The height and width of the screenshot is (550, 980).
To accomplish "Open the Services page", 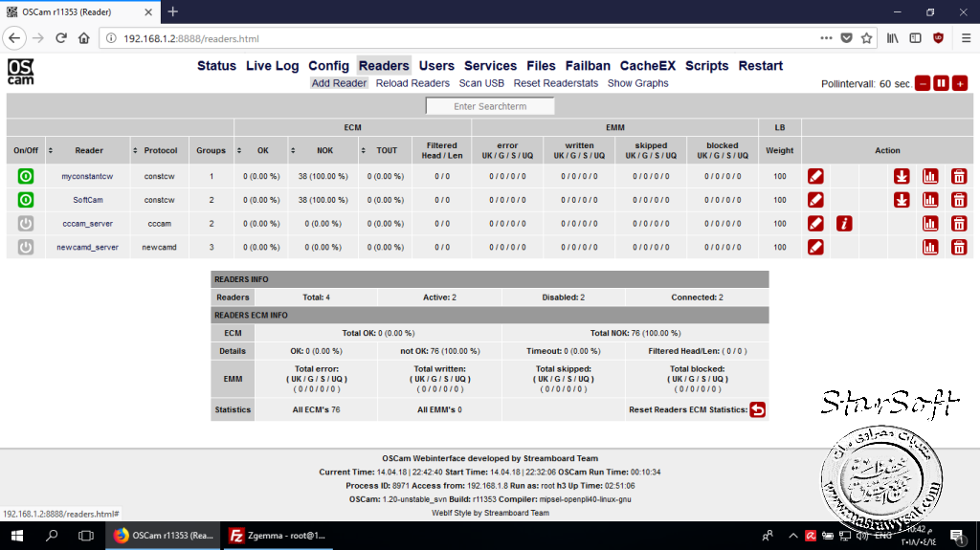I will 490,66.
